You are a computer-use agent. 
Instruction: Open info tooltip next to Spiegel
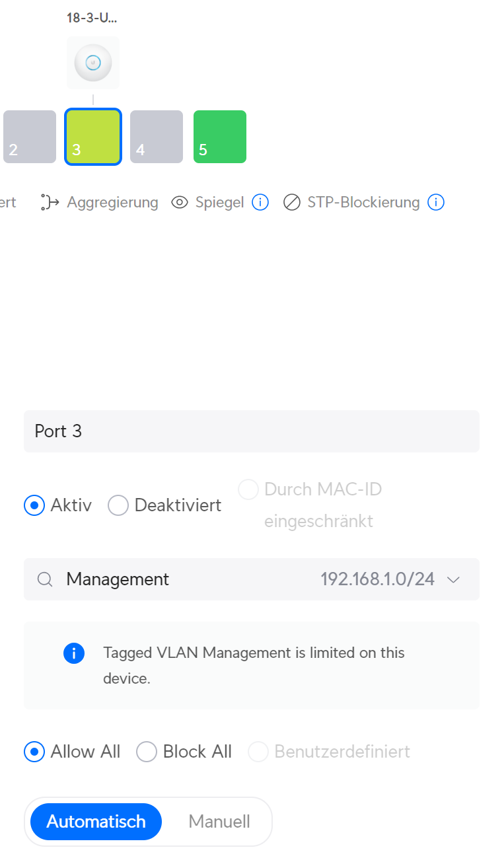pos(260,202)
